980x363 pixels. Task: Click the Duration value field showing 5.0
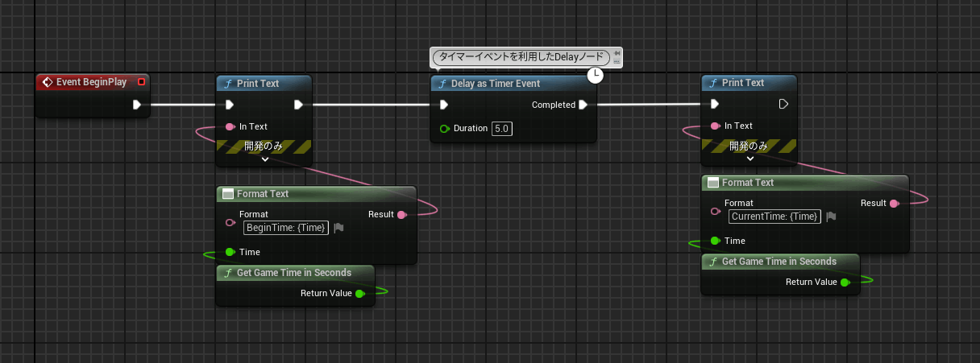501,129
